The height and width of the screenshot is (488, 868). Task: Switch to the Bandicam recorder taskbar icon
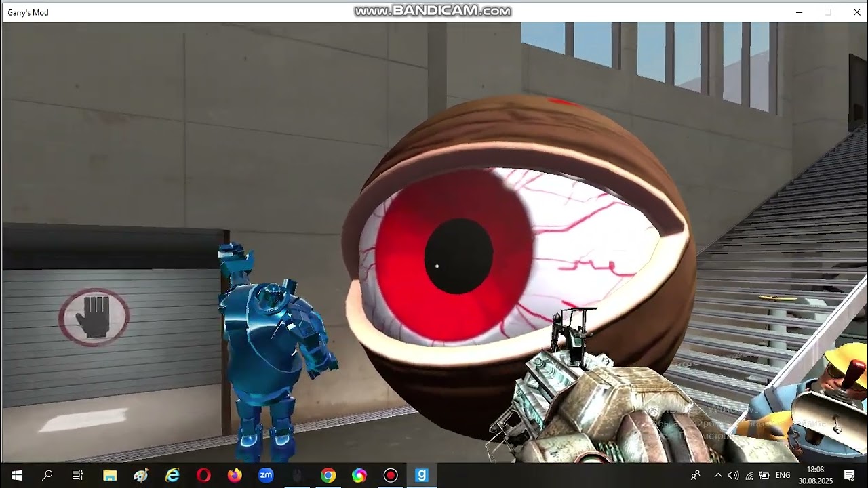(391, 475)
